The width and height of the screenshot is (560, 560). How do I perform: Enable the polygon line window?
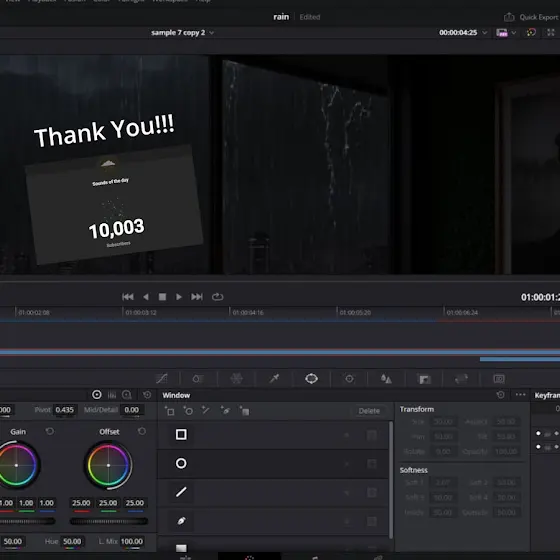coord(181,492)
